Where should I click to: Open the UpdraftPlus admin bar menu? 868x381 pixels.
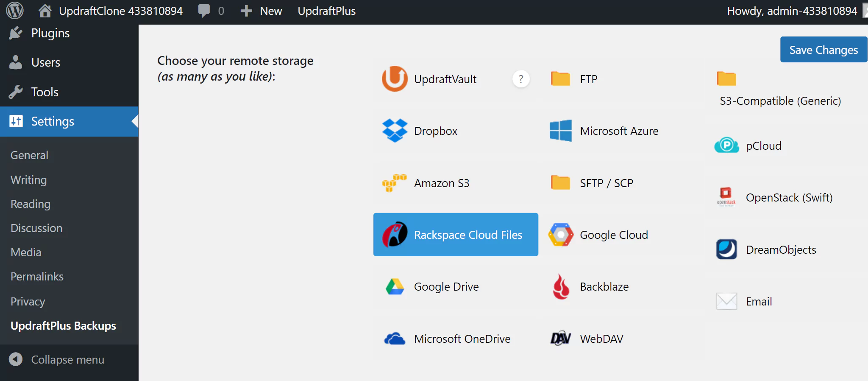pos(326,11)
